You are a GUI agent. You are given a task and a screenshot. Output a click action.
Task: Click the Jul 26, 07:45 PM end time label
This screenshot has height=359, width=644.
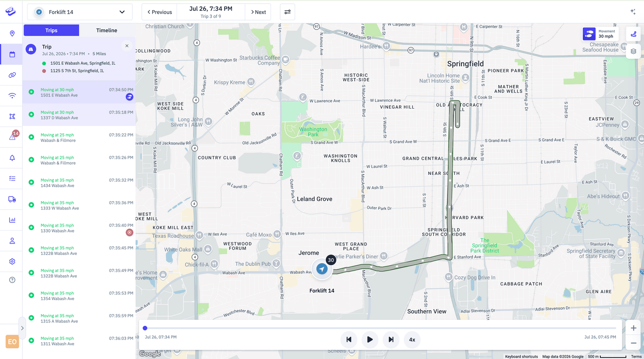click(600, 337)
